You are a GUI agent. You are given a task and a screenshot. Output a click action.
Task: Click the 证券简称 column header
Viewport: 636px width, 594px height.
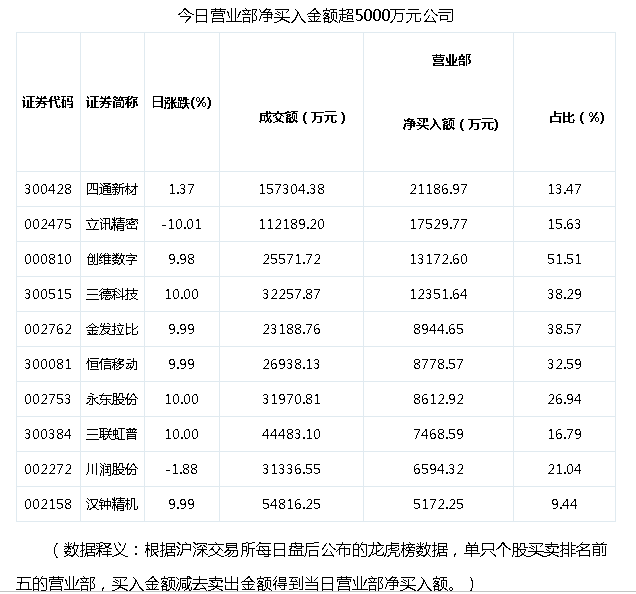(x=111, y=102)
